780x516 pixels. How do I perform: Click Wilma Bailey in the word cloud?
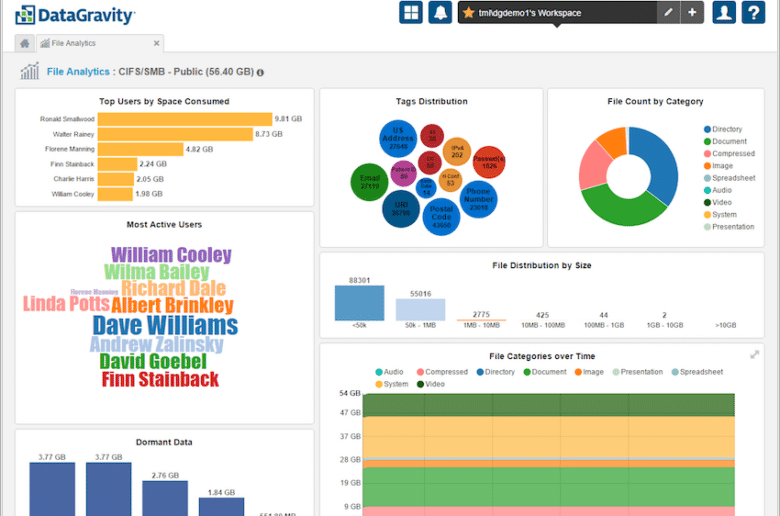157,272
